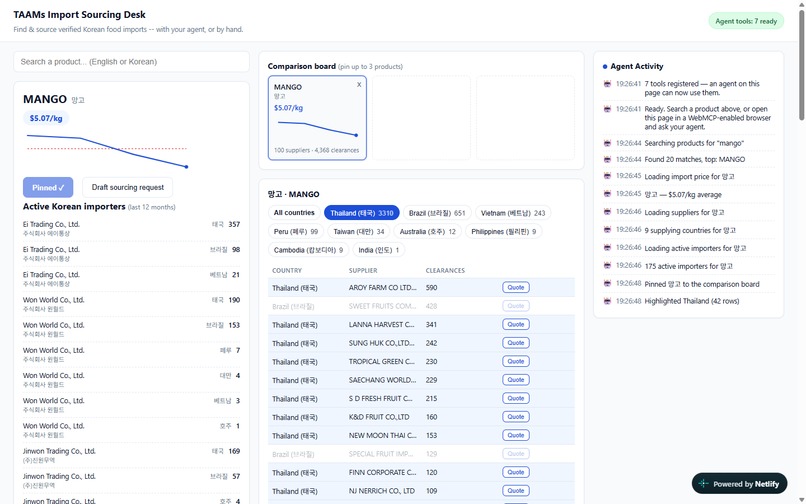Image resolution: width=806 pixels, height=504 pixels.
Task: Click agent icon beside "7 tools registered" entry
Action: (607, 84)
